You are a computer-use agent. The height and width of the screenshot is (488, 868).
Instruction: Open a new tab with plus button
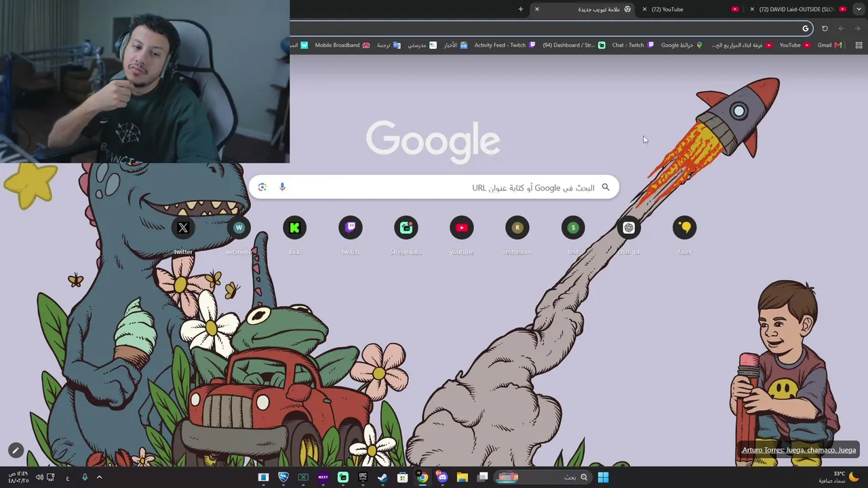click(x=521, y=9)
